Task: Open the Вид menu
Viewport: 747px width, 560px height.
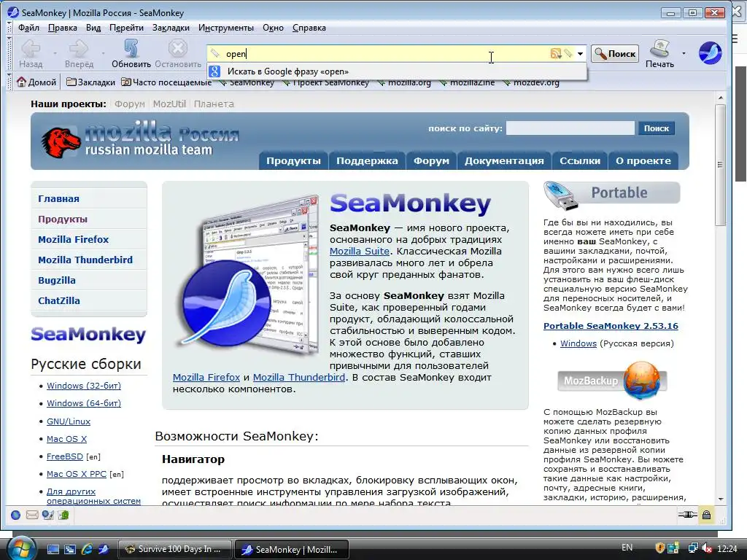Action: point(93,28)
